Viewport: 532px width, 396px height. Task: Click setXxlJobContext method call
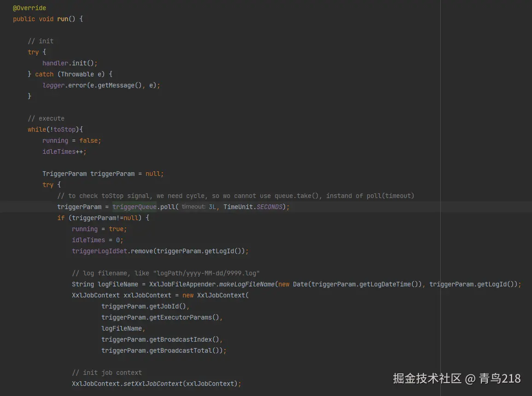pos(153,384)
